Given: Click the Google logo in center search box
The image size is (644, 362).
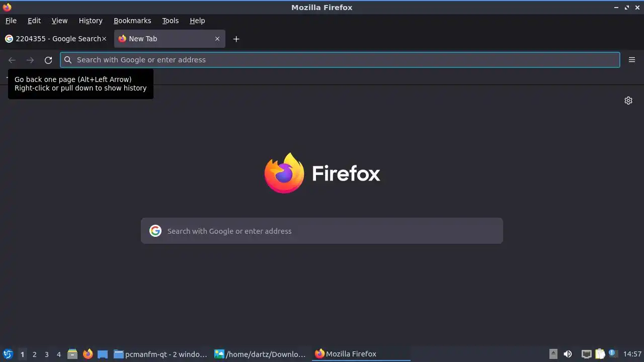Looking at the screenshot, I should [x=155, y=231].
